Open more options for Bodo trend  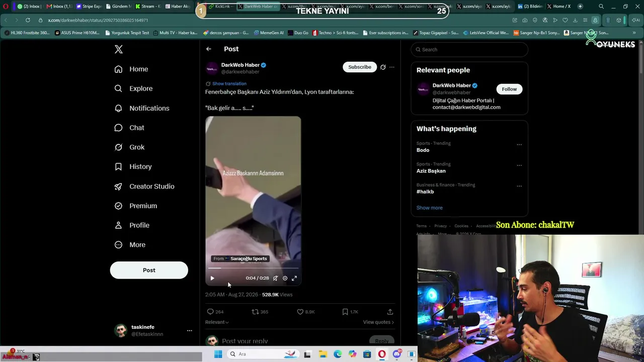tap(519, 145)
